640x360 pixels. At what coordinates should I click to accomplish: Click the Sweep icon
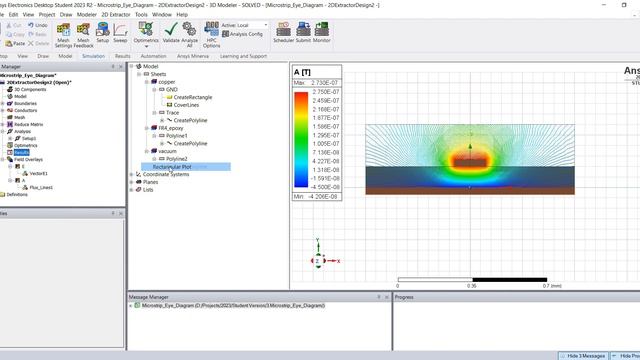point(120,33)
